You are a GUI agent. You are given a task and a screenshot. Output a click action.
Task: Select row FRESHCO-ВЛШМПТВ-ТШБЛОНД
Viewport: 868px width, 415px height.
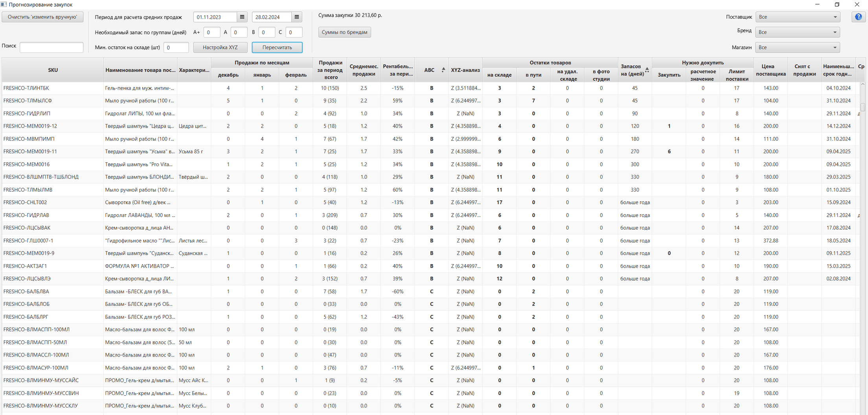[431, 177]
